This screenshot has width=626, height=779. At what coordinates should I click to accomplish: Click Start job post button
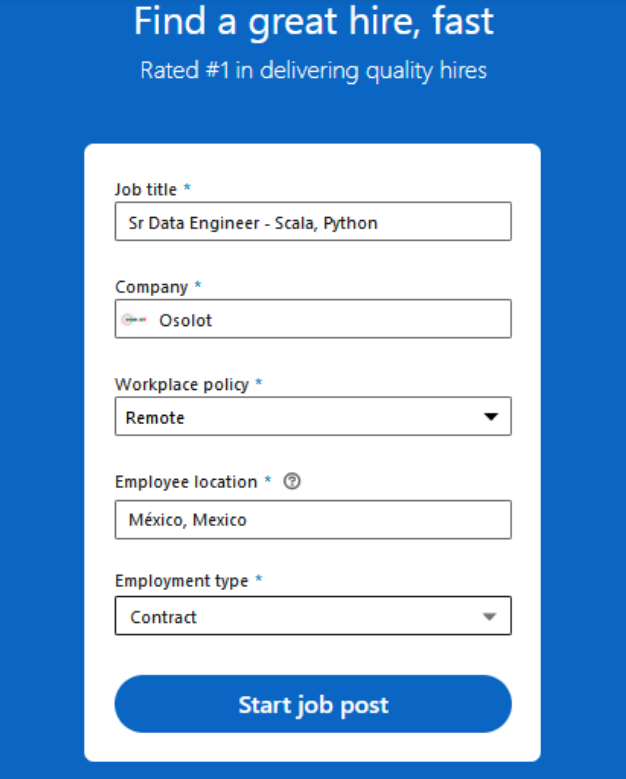(x=313, y=704)
